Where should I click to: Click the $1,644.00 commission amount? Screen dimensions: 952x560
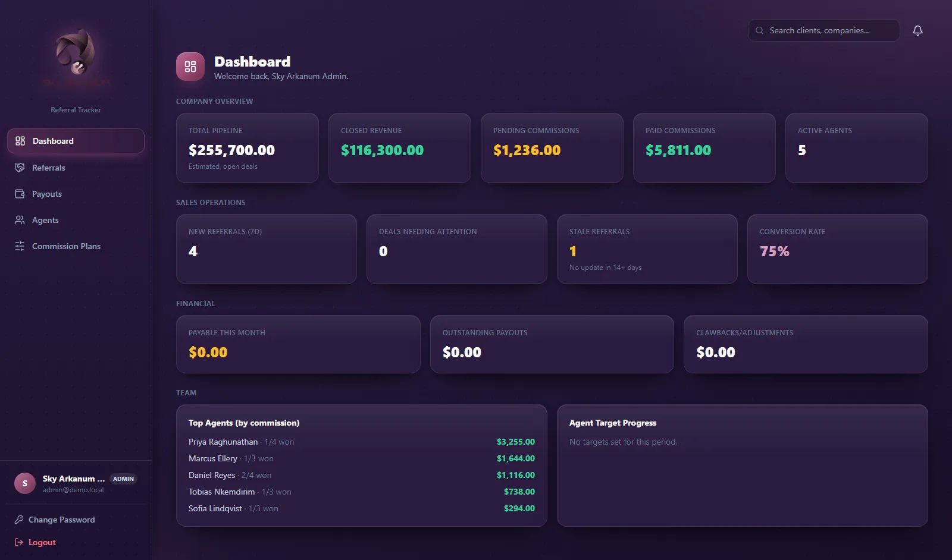click(x=516, y=458)
